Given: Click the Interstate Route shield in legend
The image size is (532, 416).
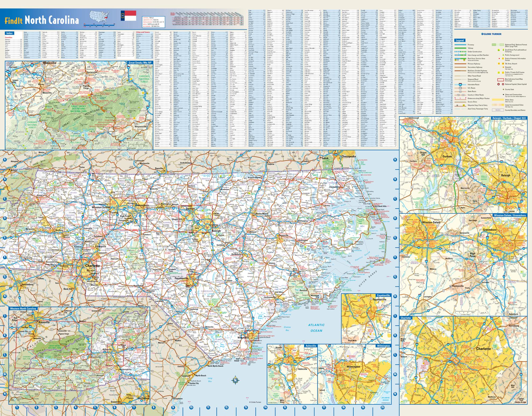Looking at the screenshot, I should pos(460,84).
